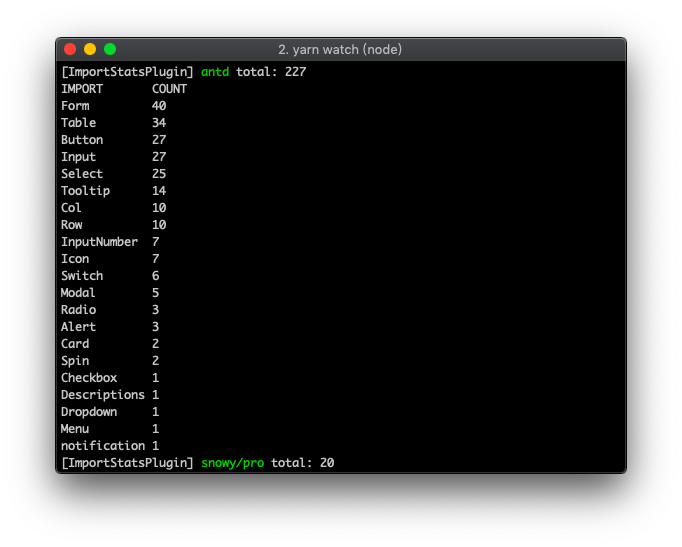Click count '1' in the Checkbox row
The height and width of the screenshot is (547, 682).
(155, 377)
